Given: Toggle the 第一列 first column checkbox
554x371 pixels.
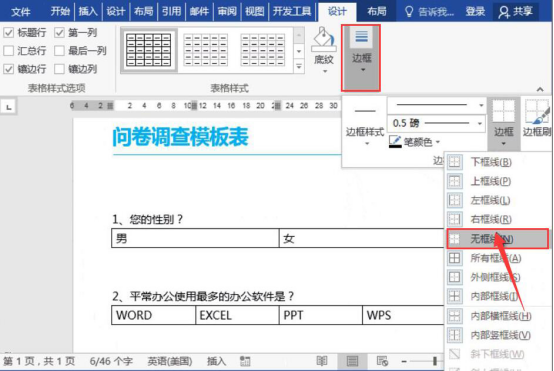Looking at the screenshot, I should point(59,33).
